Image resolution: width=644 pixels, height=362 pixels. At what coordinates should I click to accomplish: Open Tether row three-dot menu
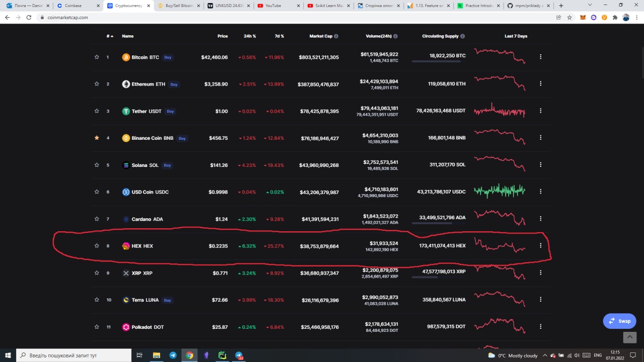tap(540, 111)
